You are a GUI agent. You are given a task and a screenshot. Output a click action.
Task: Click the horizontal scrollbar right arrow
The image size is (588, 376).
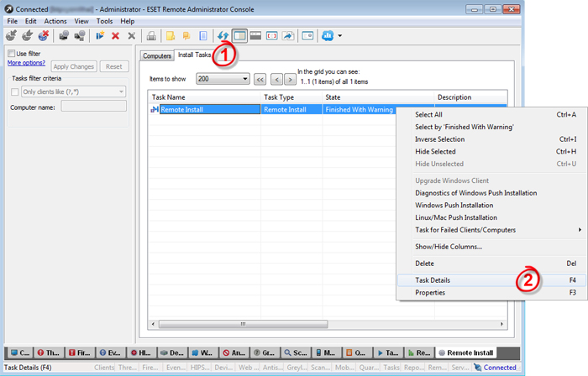pyautogui.click(x=501, y=324)
